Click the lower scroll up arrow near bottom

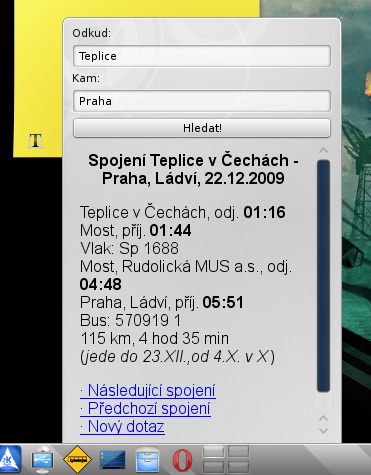(x=323, y=418)
